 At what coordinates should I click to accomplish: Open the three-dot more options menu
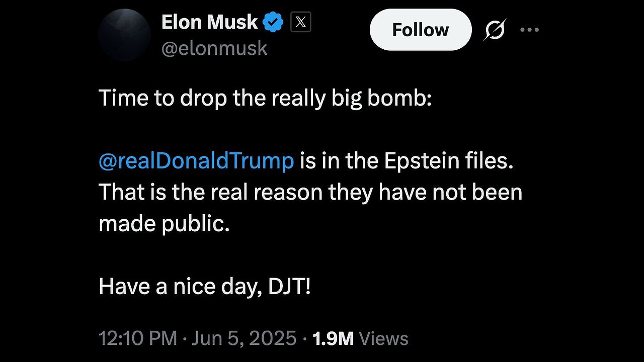529,30
